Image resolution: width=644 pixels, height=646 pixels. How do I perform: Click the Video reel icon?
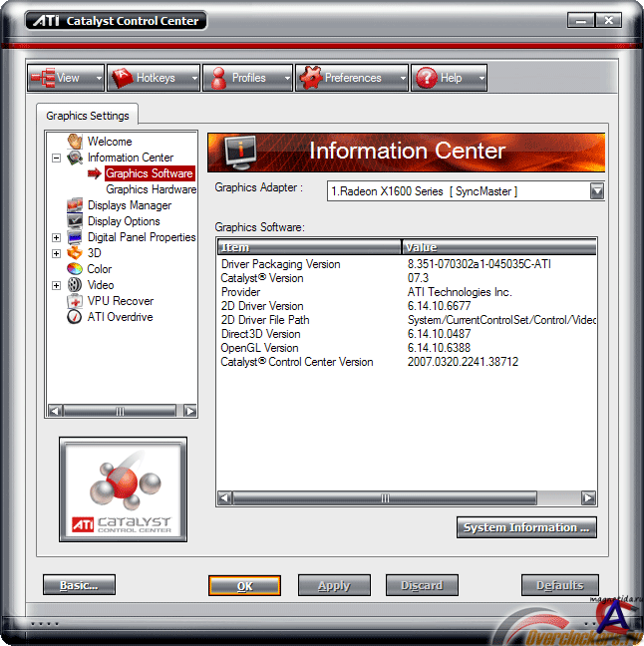(x=75, y=285)
